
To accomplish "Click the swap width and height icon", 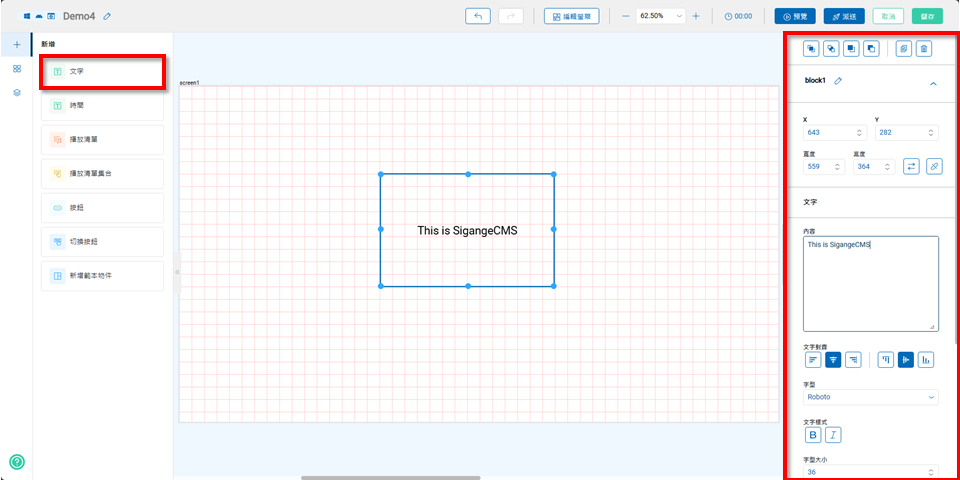I will point(912,166).
